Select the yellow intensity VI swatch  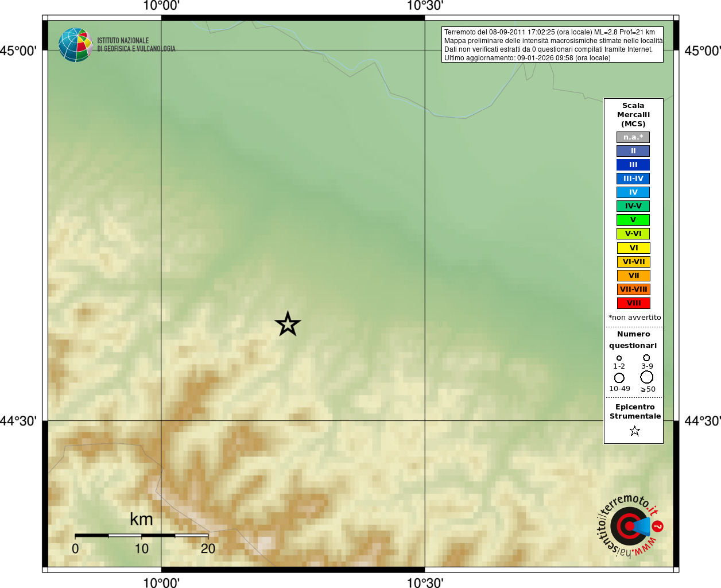coord(633,248)
